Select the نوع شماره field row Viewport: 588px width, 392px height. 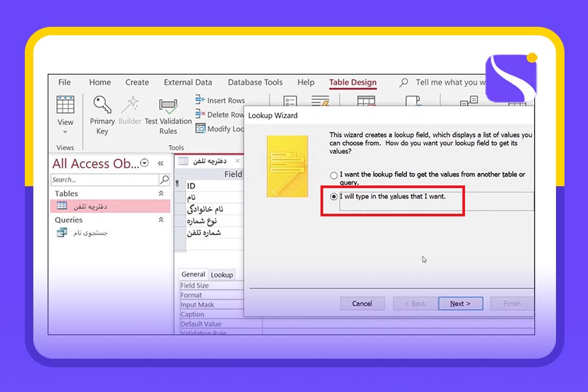pyautogui.click(x=214, y=221)
